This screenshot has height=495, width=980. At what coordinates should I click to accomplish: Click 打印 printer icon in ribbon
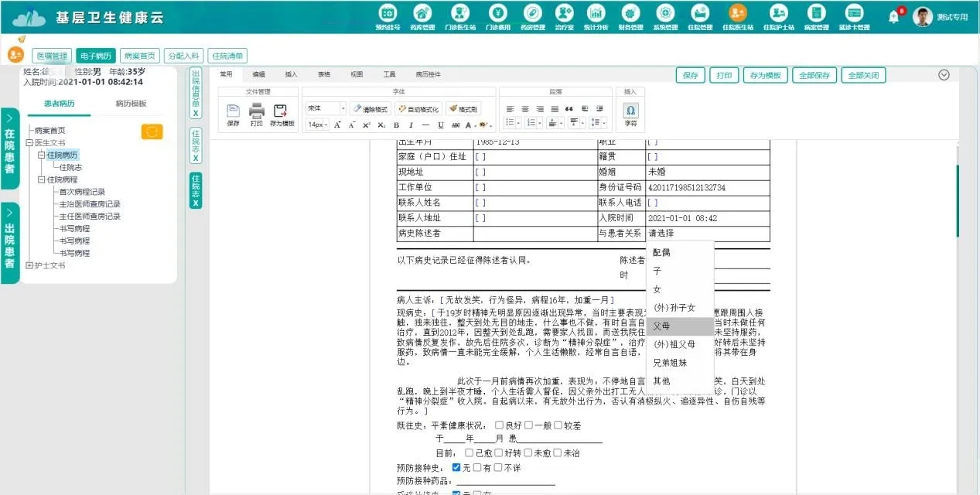[257, 114]
